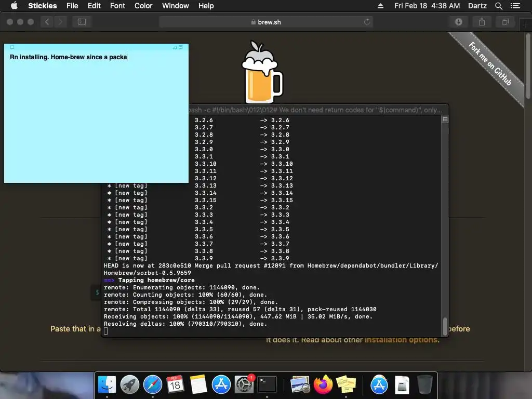Open Safari from the Dock
Viewport: 532px width, 399px height.
pyautogui.click(x=153, y=385)
